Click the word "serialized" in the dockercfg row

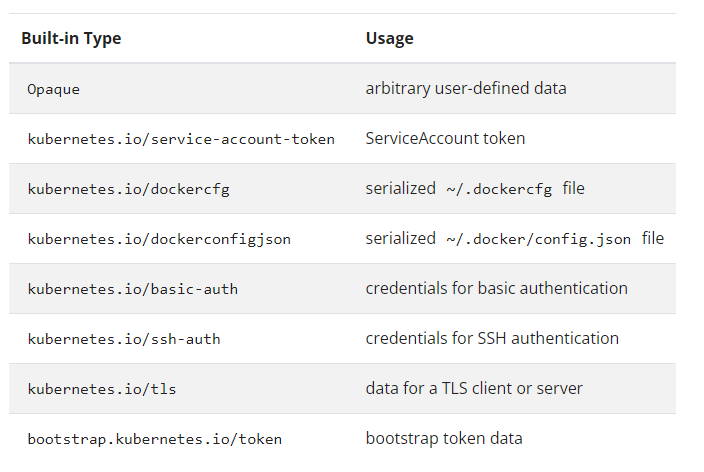point(400,188)
